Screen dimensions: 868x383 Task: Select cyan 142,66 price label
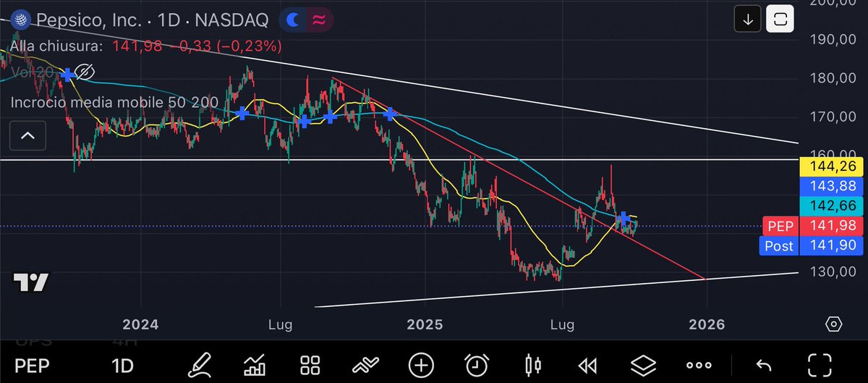pyautogui.click(x=832, y=206)
